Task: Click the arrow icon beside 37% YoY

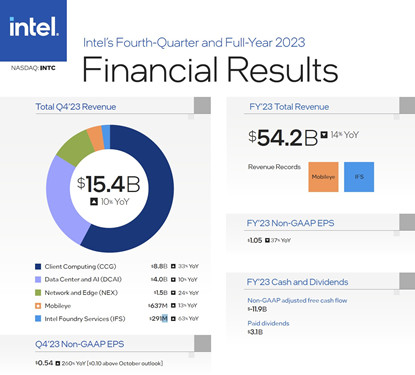Action: pyautogui.click(x=267, y=240)
